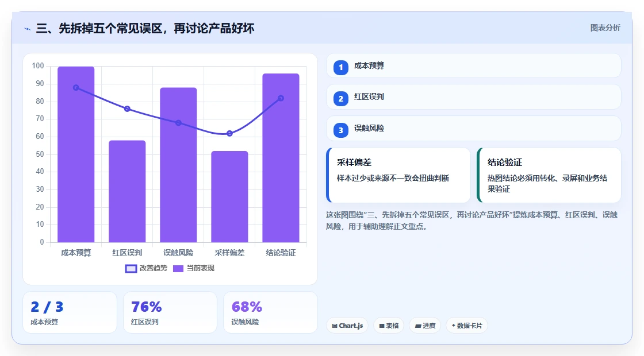The height and width of the screenshot is (356, 644).
Task: Click the 成本预算 bar in the chart
Action: click(x=76, y=154)
